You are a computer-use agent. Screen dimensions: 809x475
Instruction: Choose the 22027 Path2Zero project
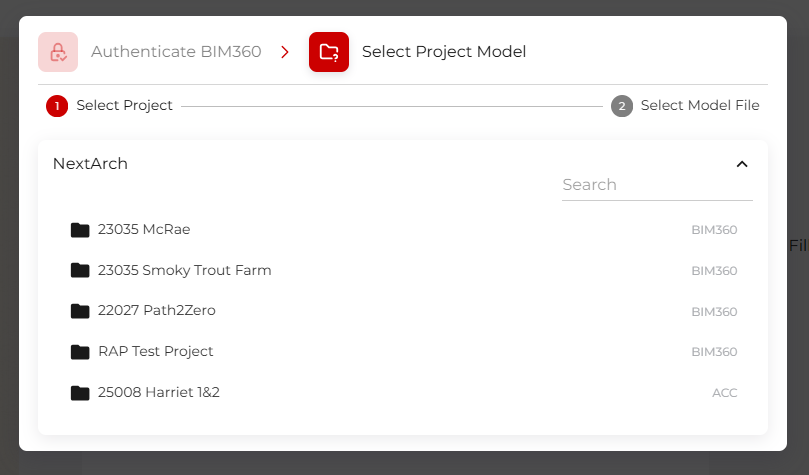pos(157,310)
